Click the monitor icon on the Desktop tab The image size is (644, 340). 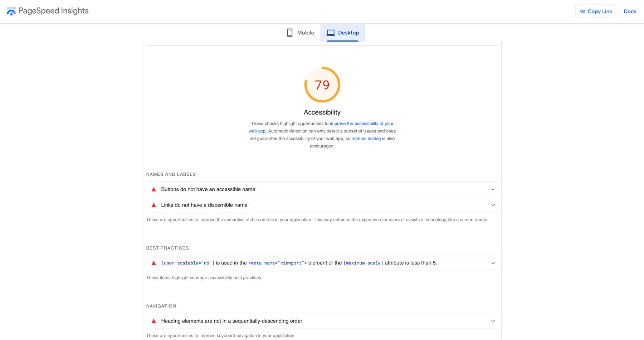click(331, 33)
